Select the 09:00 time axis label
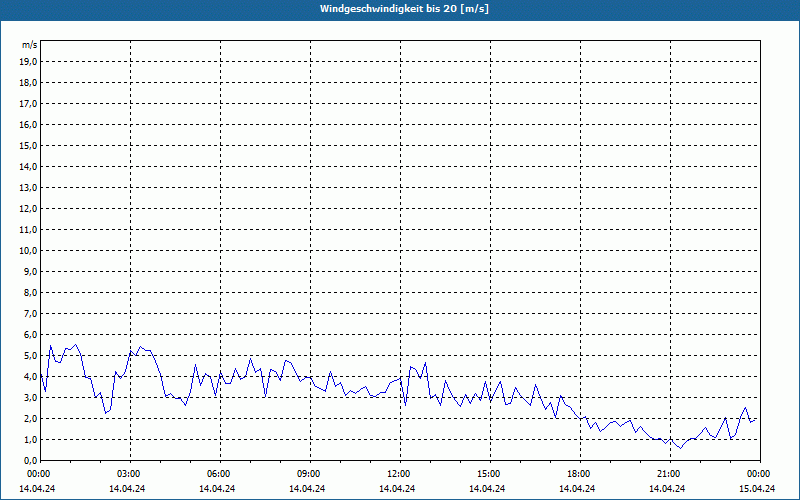This screenshot has width=800, height=500. click(309, 474)
